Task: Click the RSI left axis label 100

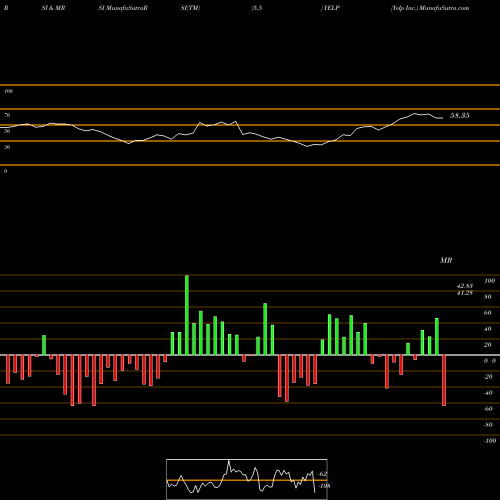Action: (8, 91)
